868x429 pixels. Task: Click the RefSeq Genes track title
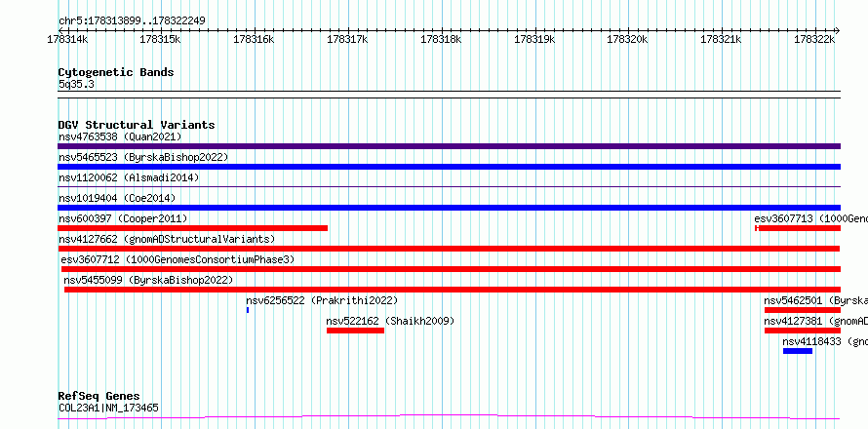pos(99,397)
